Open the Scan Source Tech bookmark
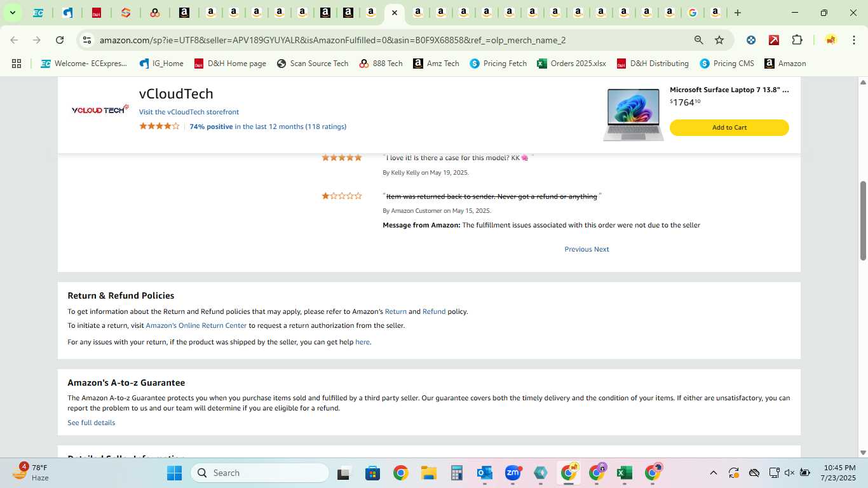The height and width of the screenshot is (488, 868). pyautogui.click(x=313, y=64)
